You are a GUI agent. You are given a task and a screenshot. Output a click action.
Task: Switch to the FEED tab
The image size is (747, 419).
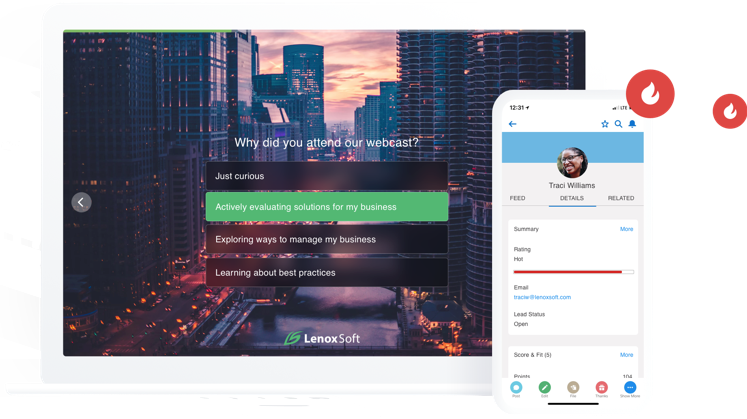517,199
